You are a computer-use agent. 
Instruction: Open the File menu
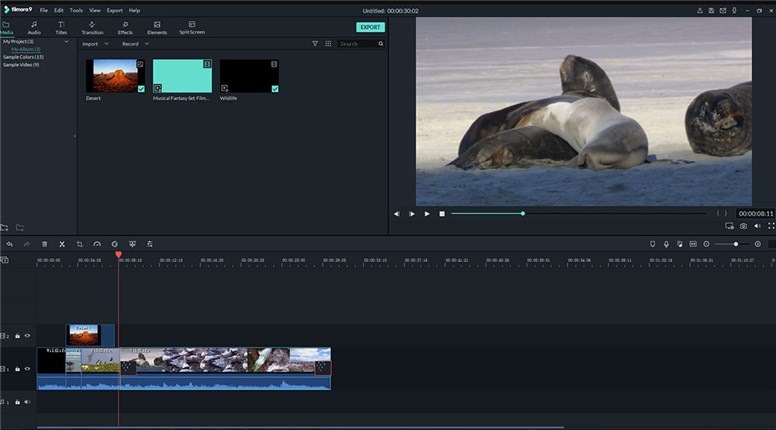click(x=44, y=10)
